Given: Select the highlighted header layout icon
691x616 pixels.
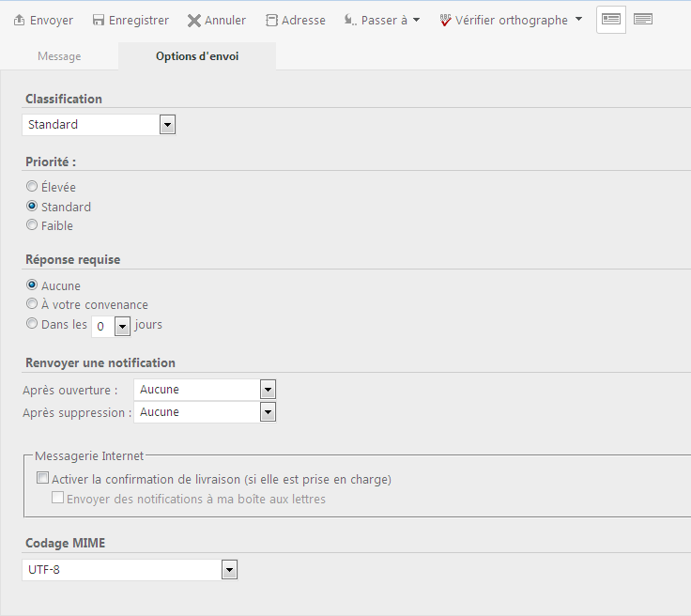Looking at the screenshot, I should (611, 20).
